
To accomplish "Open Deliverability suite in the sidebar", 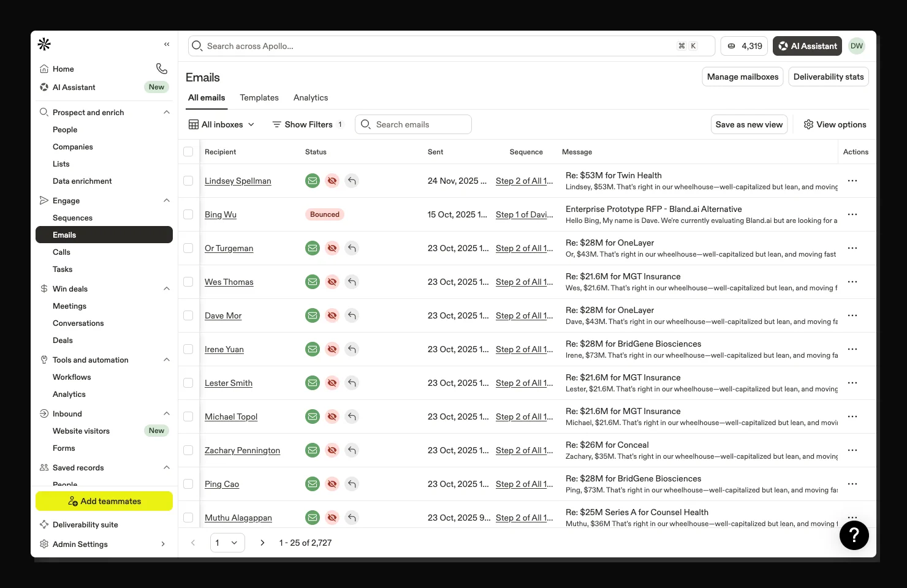I will (x=85, y=525).
